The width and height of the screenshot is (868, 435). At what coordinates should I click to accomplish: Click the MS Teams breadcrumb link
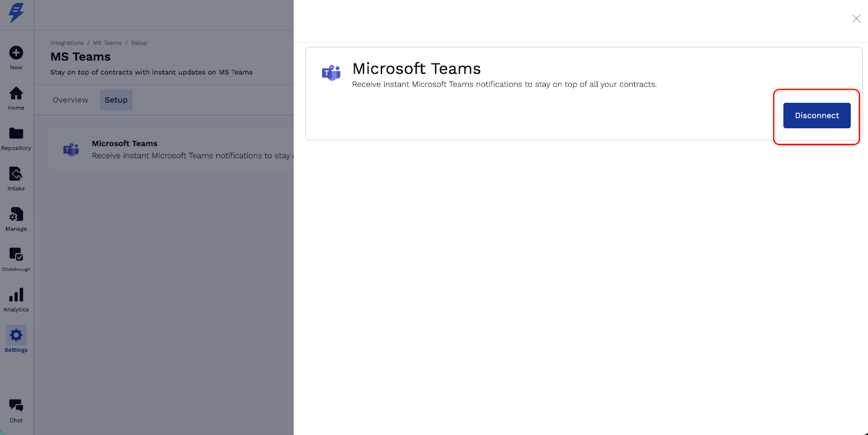(107, 43)
